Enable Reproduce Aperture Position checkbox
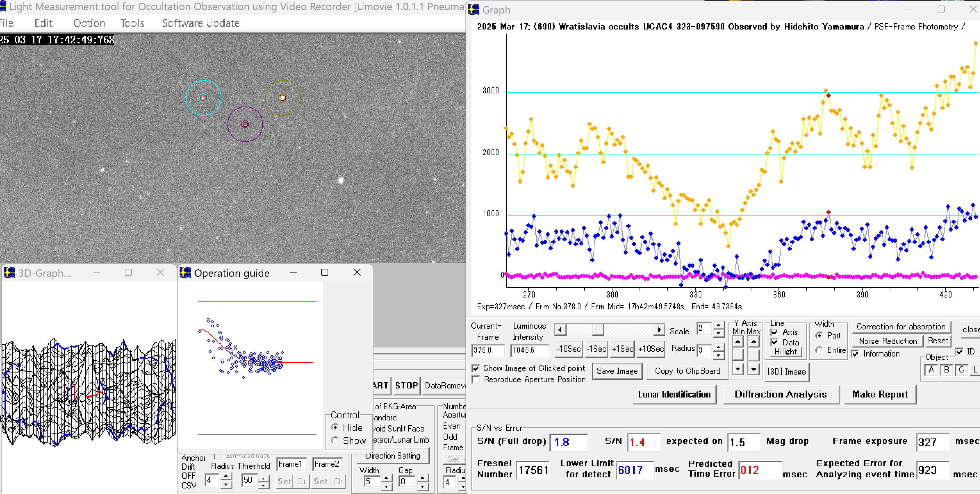980x494 pixels. (x=476, y=379)
